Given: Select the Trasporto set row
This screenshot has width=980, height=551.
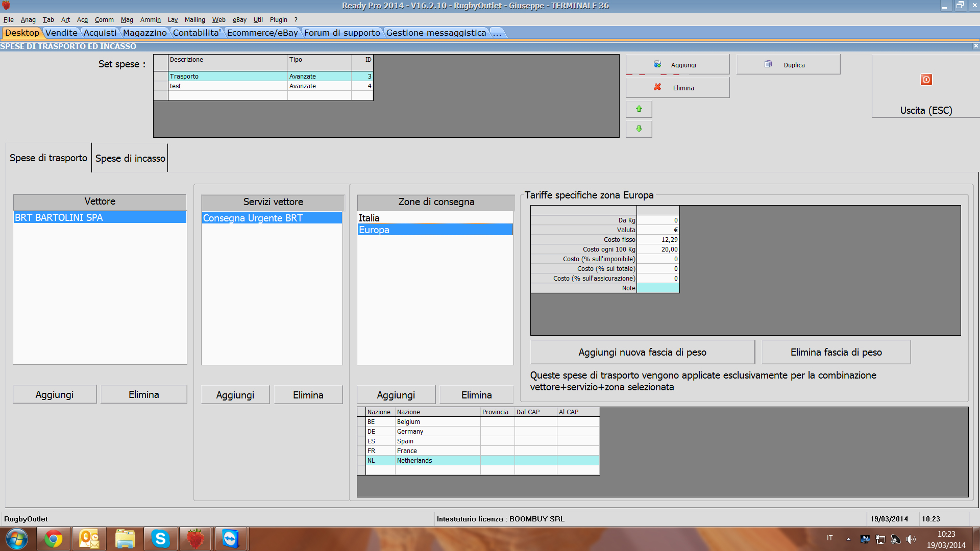Looking at the screenshot, I should [x=263, y=76].
